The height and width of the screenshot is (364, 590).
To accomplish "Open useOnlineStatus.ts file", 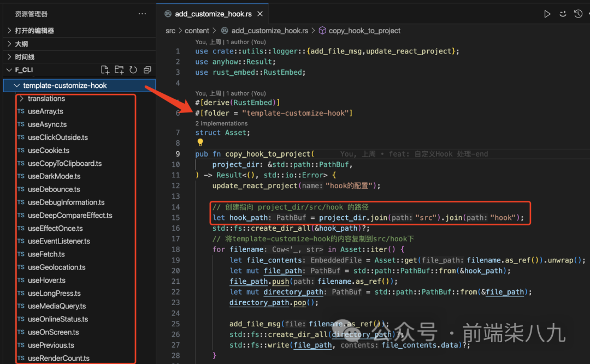I will pyautogui.click(x=58, y=319).
